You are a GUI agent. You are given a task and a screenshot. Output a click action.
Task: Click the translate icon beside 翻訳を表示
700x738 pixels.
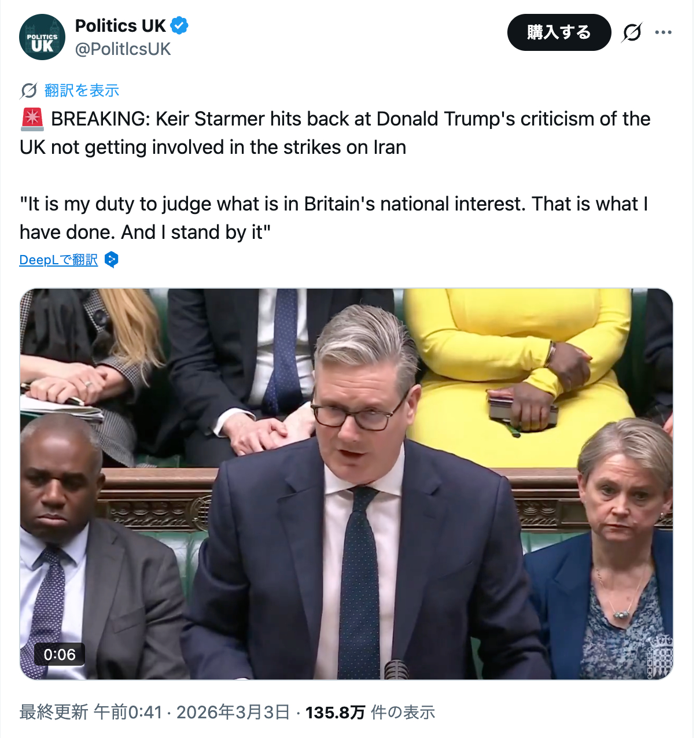pyautogui.click(x=28, y=91)
